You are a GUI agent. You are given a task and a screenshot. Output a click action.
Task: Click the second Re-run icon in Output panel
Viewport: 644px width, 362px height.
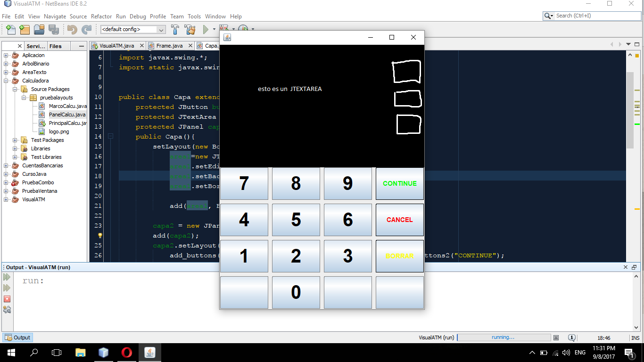coord(7,288)
